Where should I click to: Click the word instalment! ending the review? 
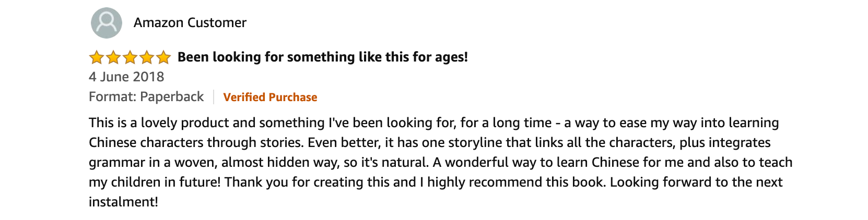(123, 202)
